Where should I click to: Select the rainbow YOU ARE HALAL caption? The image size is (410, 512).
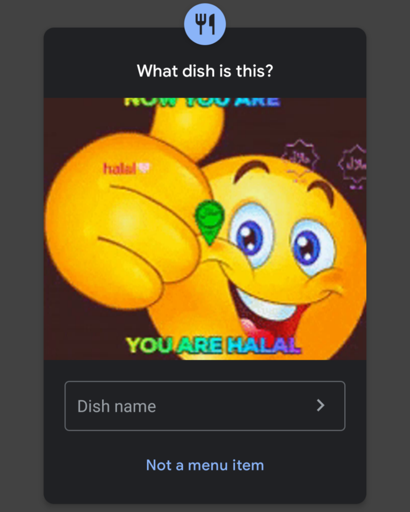(213, 345)
